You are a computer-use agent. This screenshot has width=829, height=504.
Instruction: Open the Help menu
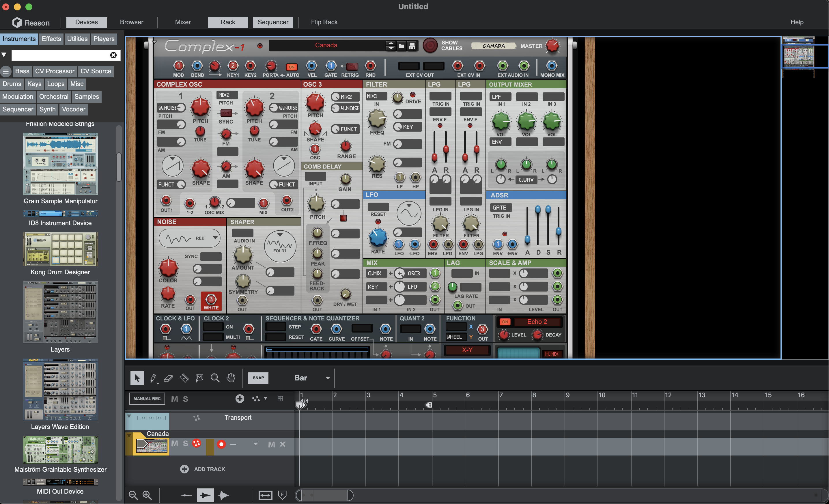tap(797, 22)
